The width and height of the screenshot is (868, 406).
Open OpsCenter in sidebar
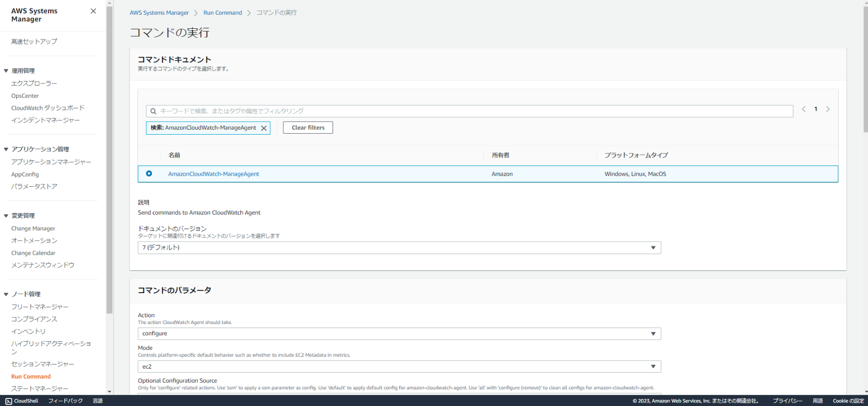[25, 96]
